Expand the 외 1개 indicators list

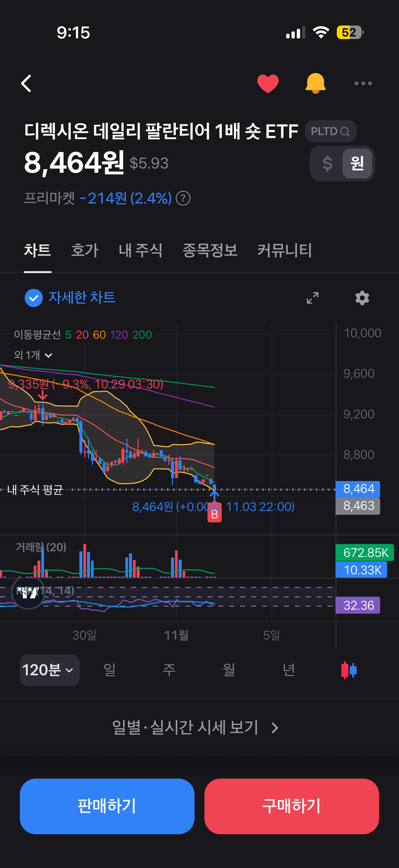[33, 355]
